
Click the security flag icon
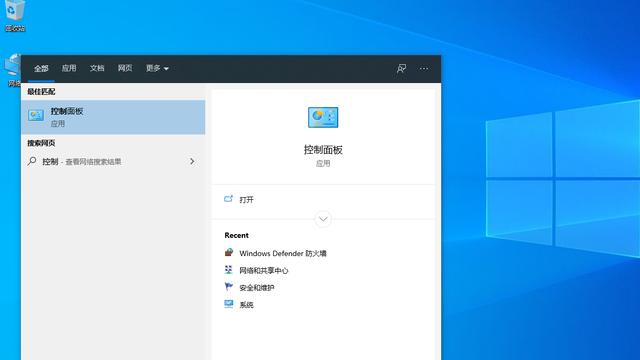tap(229, 287)
